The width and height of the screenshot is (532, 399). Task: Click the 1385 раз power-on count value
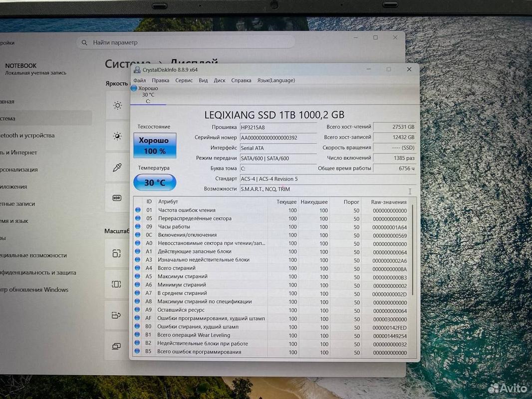395,158
